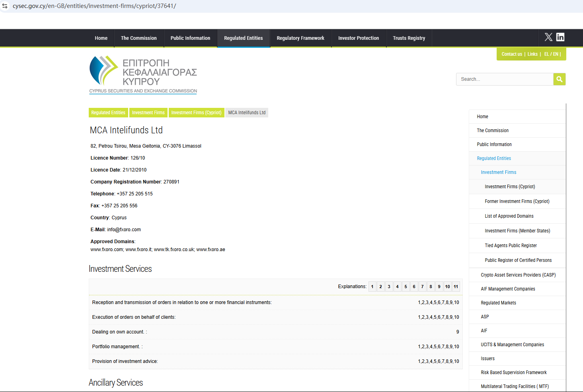The height and width of the screenshot is (392, 583).
Task: Click the www.fxoro.com approved domain
Action: (x=107, y=250)
